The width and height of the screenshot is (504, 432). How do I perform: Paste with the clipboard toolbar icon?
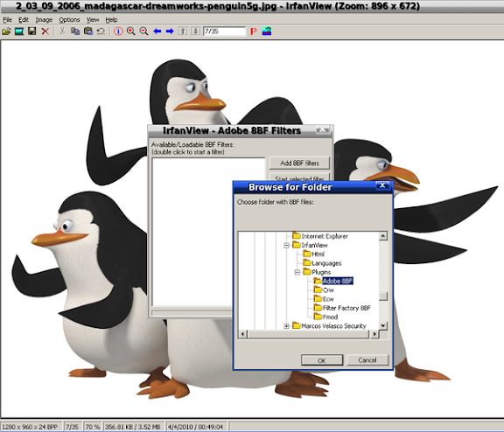(88, 31)
